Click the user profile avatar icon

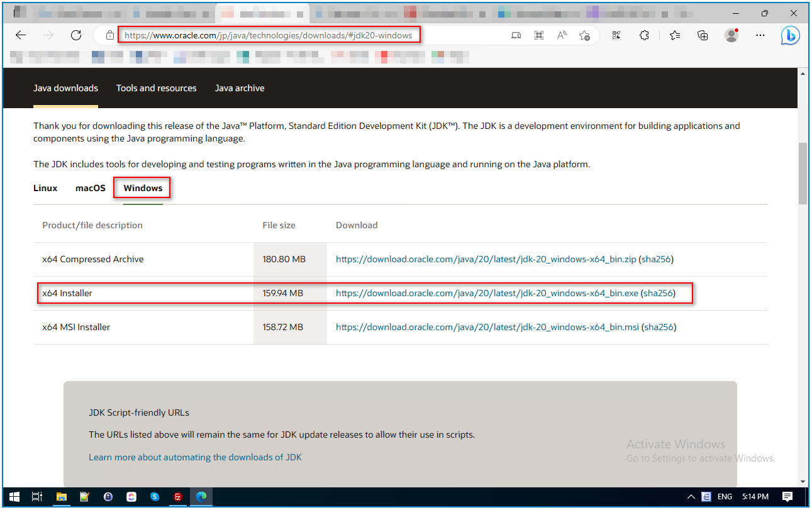[x=731, y=35]
